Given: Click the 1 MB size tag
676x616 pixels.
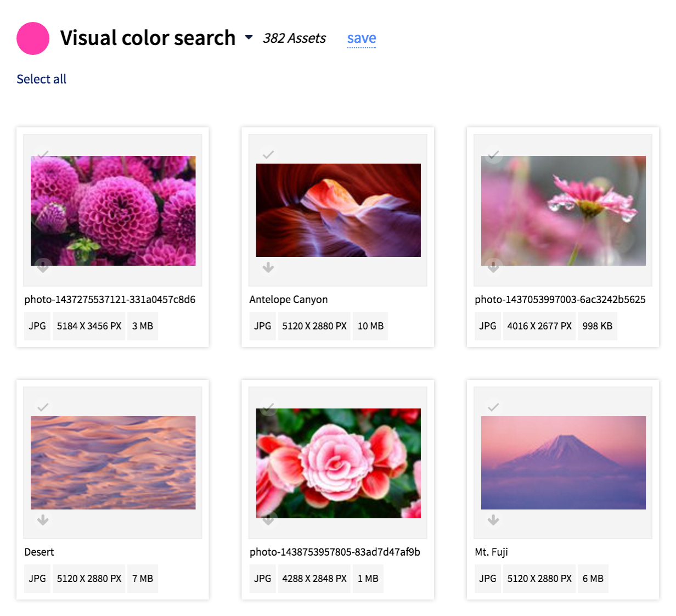Looking at the screenshot, I should [368, 579].
